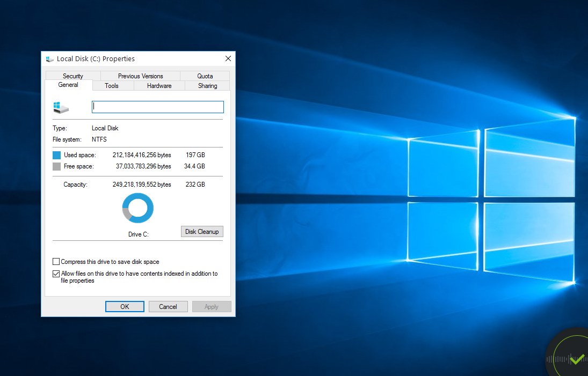Open the Previous Versions tab

click(x=140, y=76)
